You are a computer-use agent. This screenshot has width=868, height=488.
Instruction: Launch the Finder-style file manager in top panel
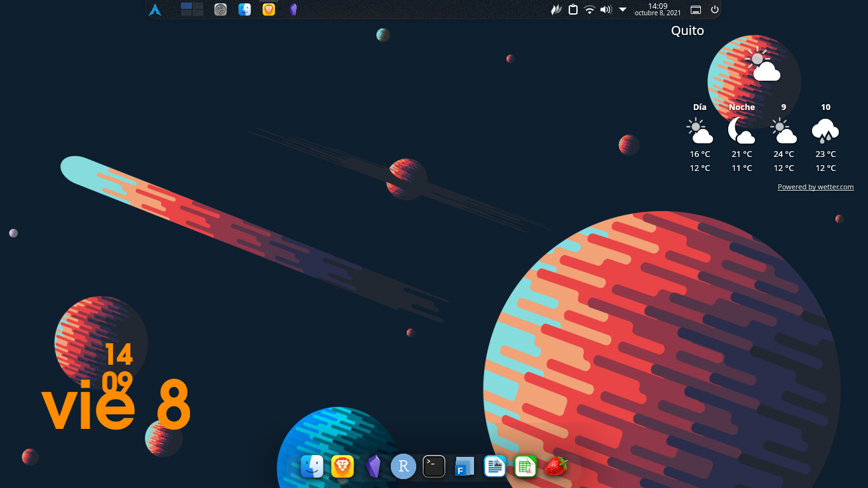[245, 10]
